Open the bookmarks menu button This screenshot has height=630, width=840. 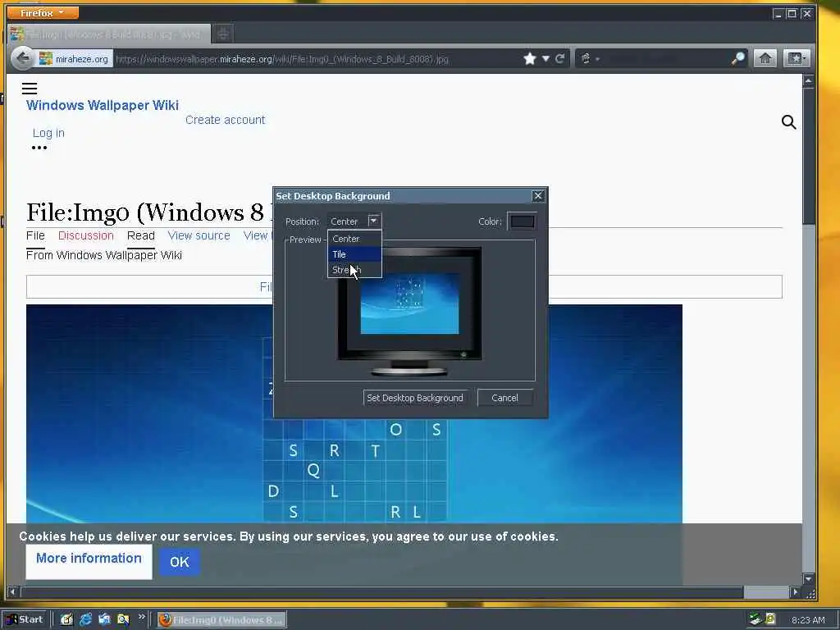[796, 58]
